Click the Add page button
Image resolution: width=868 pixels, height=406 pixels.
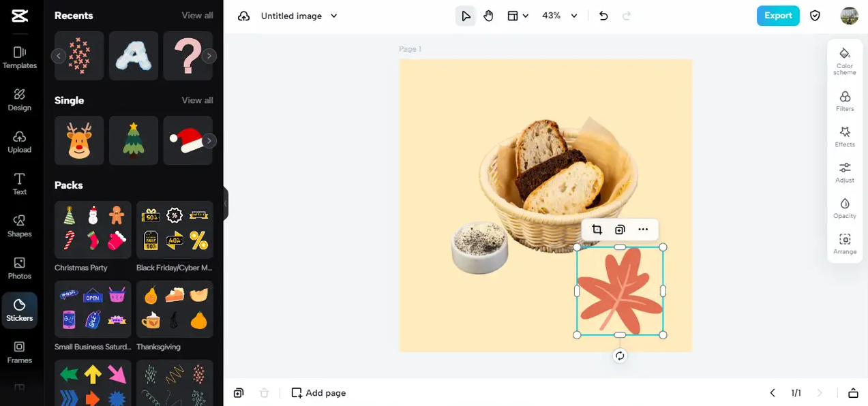pos(318,393)
